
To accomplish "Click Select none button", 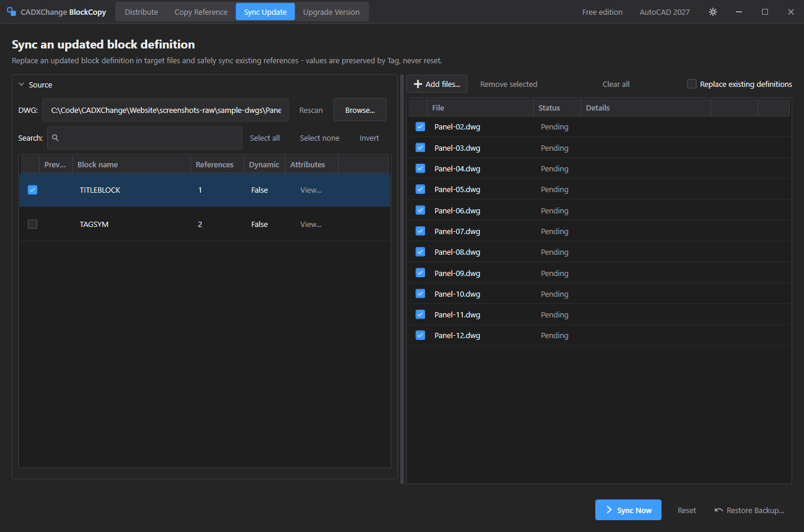I will point(320,138).
